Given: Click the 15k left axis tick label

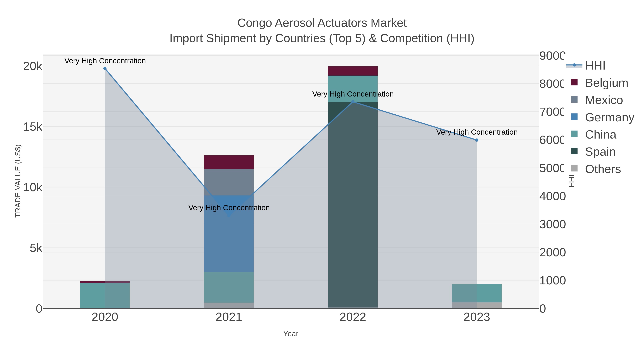Looking at the screenshot, I should point(33,127).
